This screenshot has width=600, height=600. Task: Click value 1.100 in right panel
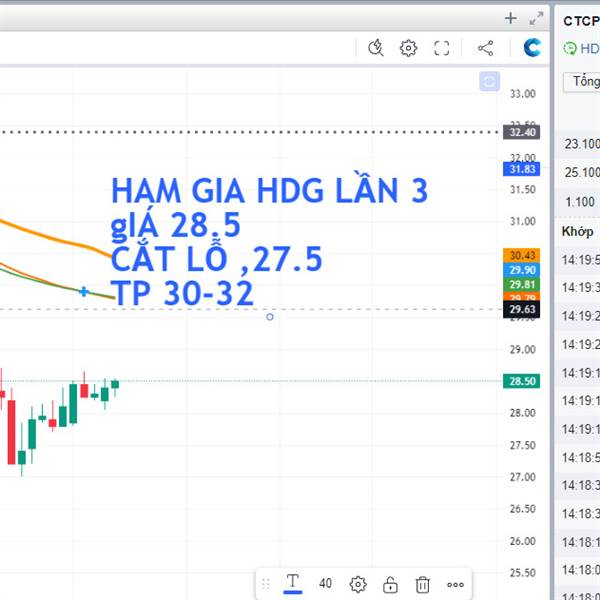(580, 202)
